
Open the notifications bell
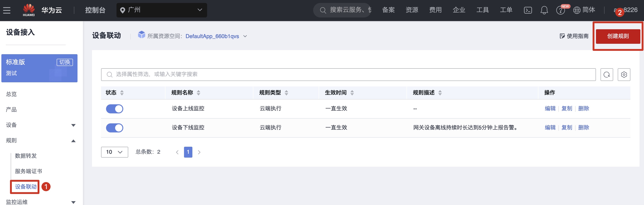tap(544, 10)
